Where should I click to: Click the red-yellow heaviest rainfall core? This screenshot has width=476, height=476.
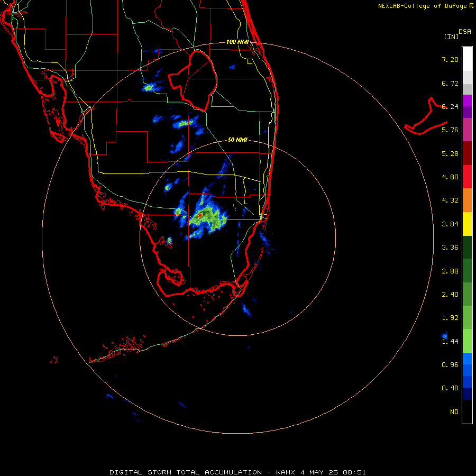pyautogui.click(x=200, y=215)
